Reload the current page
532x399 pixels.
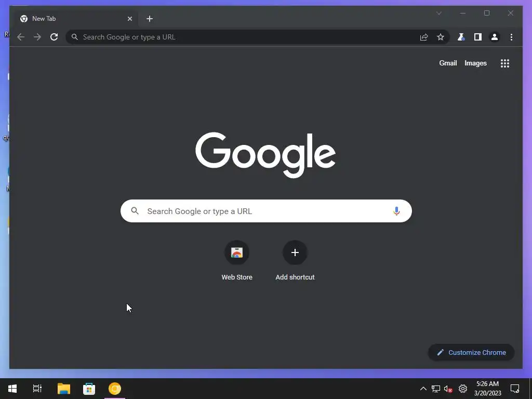[x=54, y=37]
